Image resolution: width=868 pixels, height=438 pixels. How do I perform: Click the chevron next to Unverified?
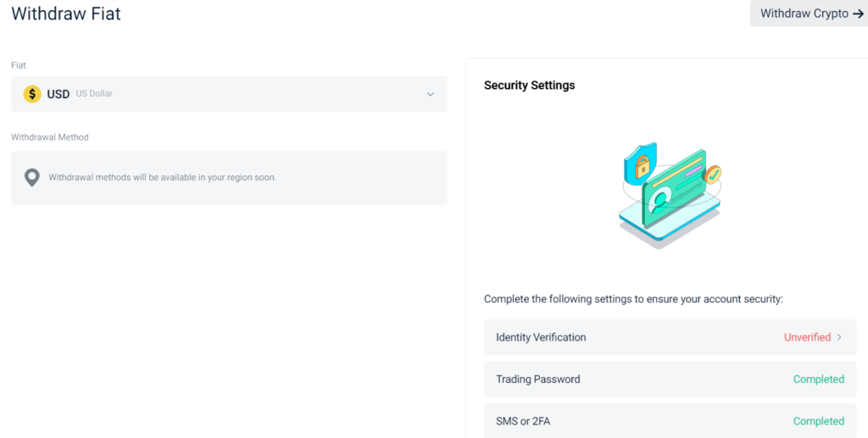[x=839, y=337]
